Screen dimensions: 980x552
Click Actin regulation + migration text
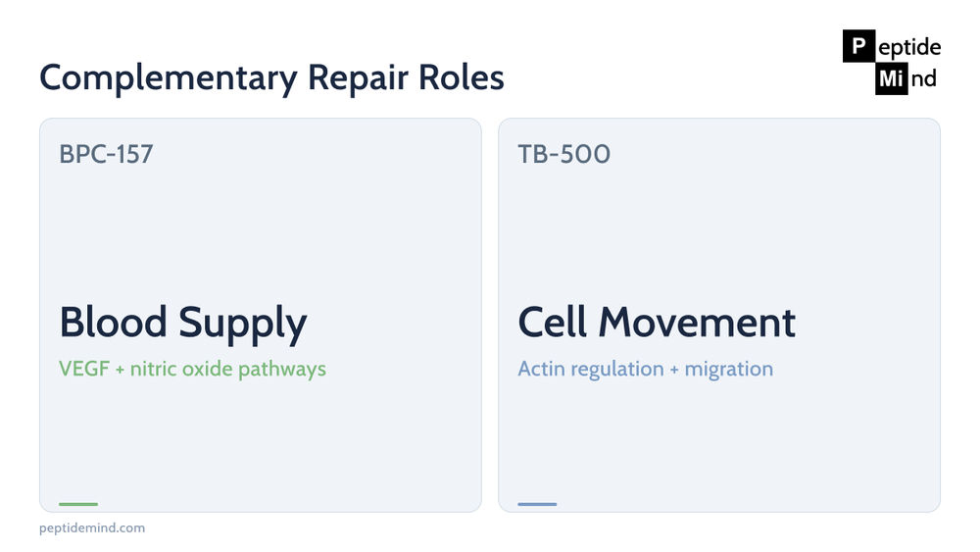pos(645,369)
